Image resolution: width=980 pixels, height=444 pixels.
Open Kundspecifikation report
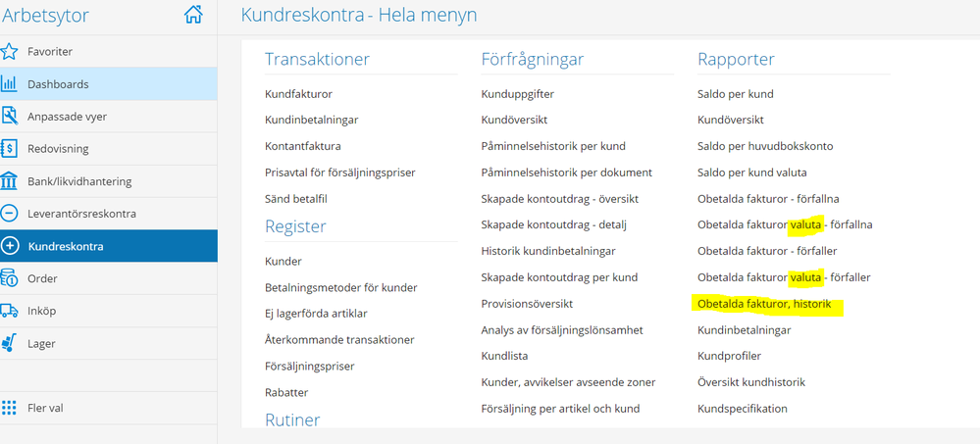[x=743, y=409]
